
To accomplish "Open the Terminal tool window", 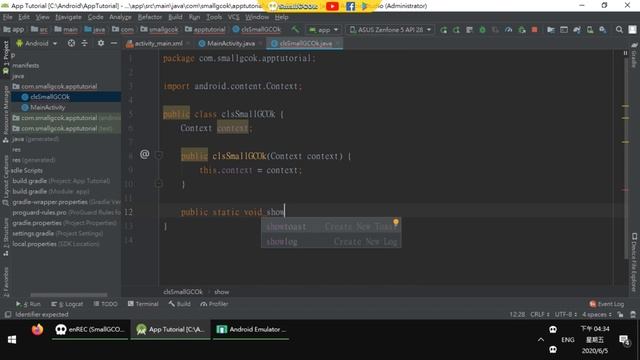I will (143, 304).
